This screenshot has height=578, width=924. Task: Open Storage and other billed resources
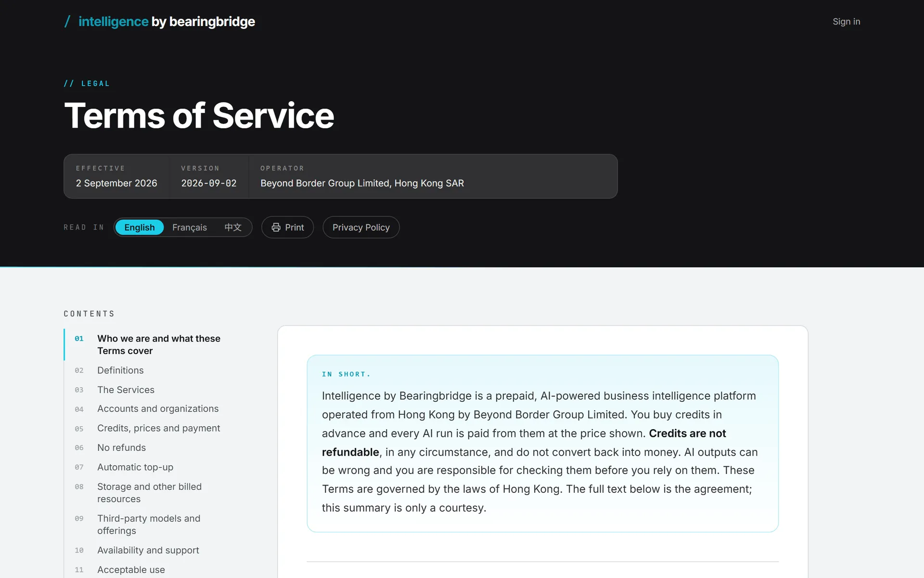[149, 493]
